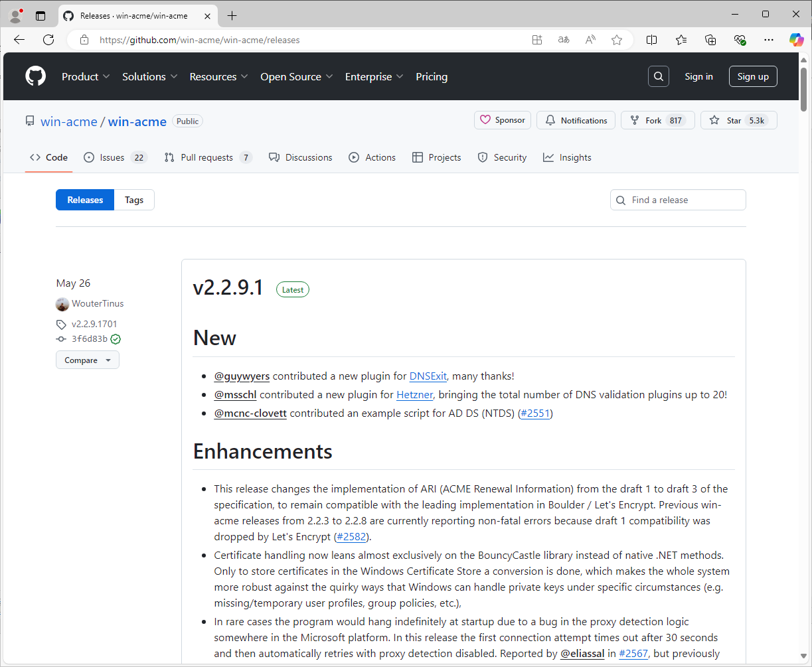Screen dimensions: 812x667
Task: Open Favorites list icon
Action: 681,40
